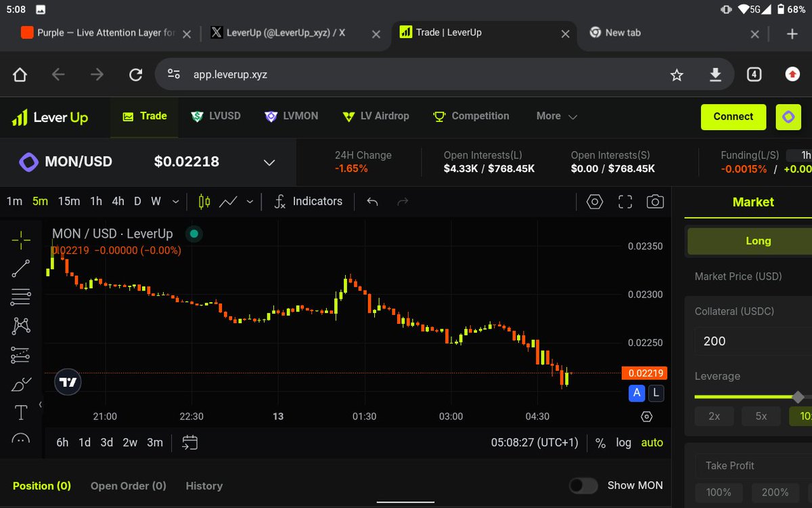Expand the More navigation menu
812x508 pixels.
pos(557,117)
